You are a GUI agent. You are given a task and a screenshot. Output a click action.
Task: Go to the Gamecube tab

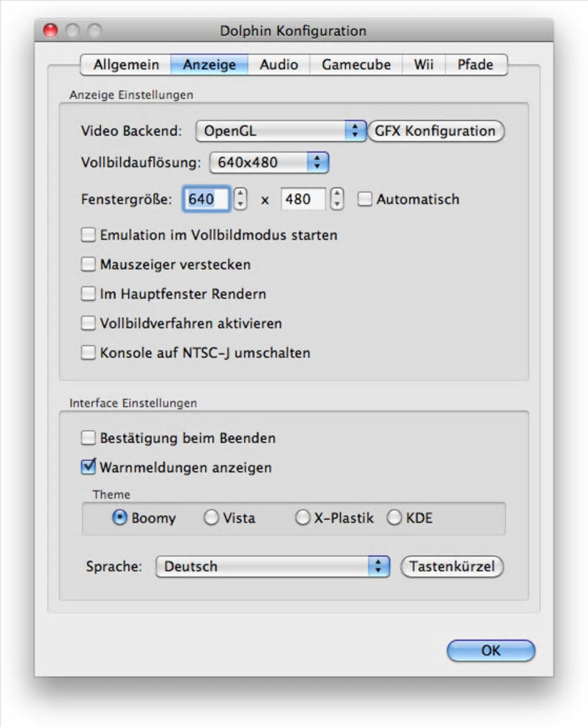356,65
